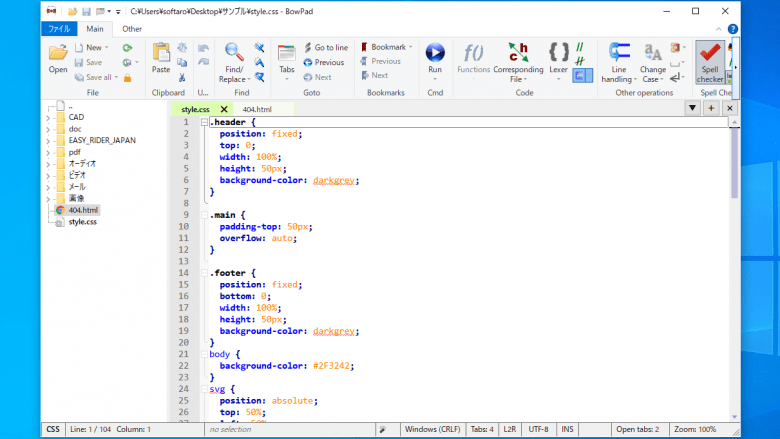Collapse the .footer code fold marker
This screenshot has height=439, width=780.
204,273
